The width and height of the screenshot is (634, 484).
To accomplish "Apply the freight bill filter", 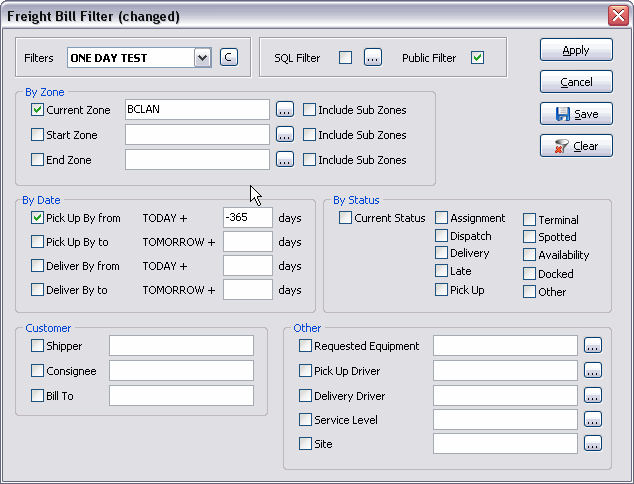I will [576, 50].
